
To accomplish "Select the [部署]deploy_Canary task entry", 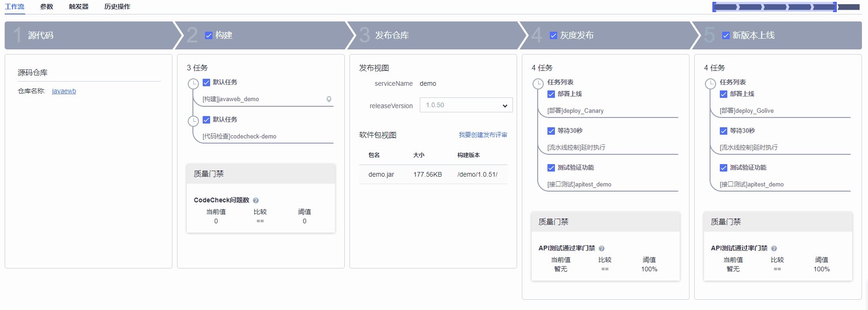I will (x=575, y=111).
